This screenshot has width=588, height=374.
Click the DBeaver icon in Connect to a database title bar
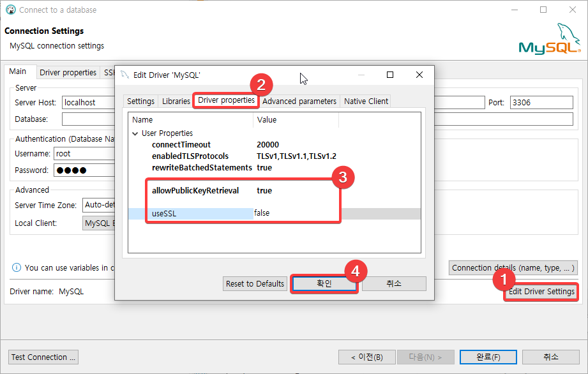click(11, 10)
